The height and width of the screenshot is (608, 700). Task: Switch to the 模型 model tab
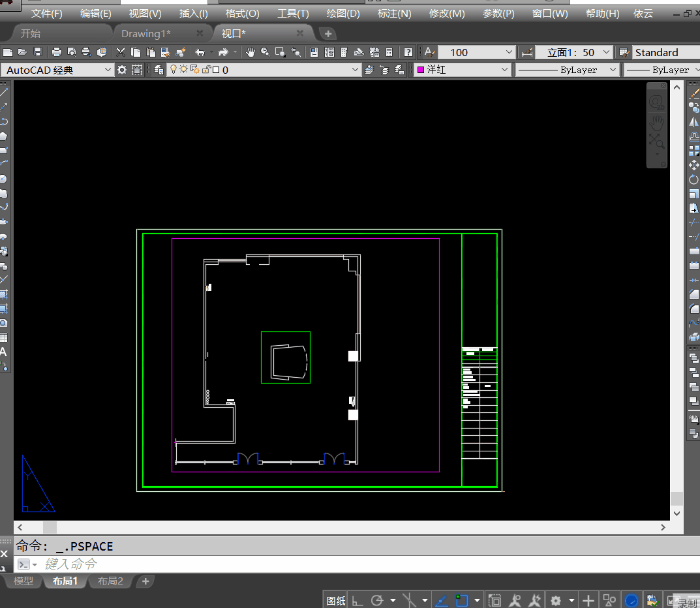pos(23,581)
